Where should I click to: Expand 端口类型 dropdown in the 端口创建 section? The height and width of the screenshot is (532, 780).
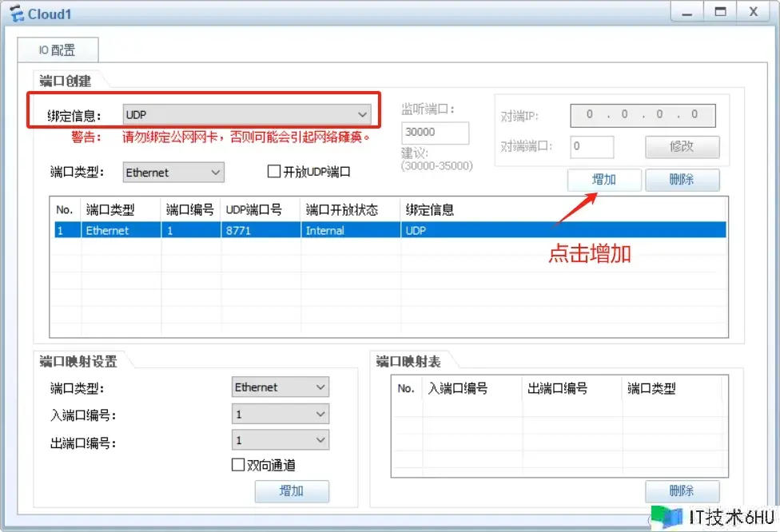(x=173, y=173)
